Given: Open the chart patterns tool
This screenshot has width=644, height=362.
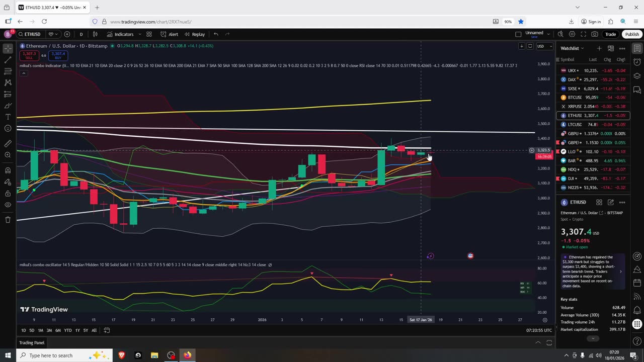Looking at the screenshot, I should [8, 83].
